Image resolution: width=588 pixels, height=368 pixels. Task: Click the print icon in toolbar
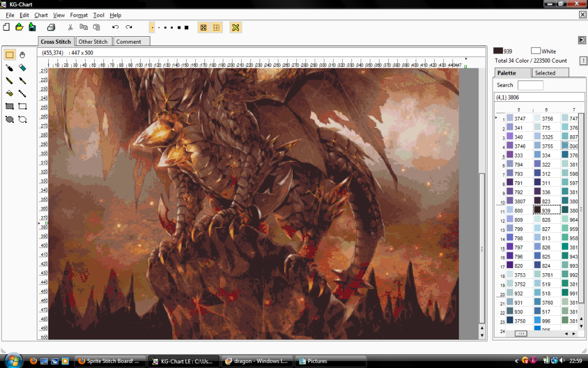[51, 27]
